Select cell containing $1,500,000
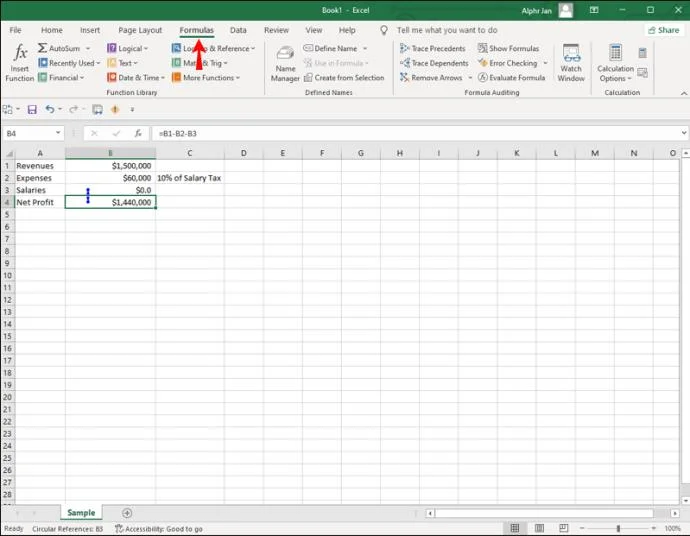The image size is (690, 536). [110, 165]
